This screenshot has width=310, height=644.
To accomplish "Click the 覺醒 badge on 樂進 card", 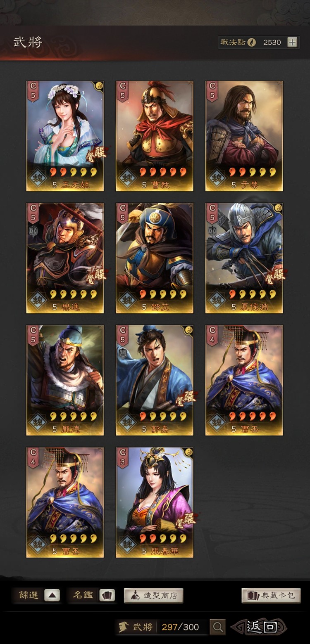I will (x=95, y=275).
